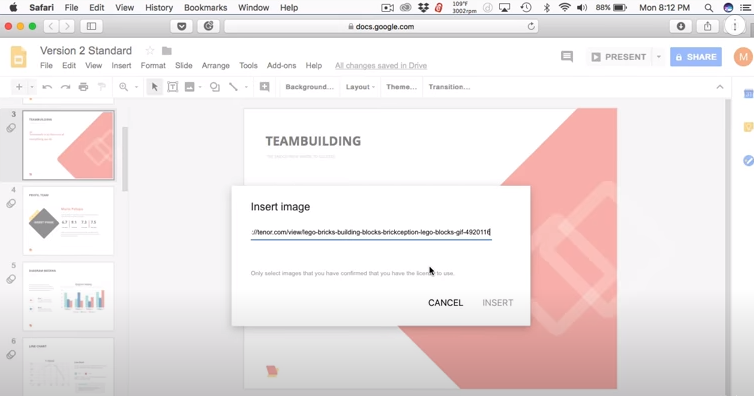The height and width of the screenshot is (396, 754).
Task: Open the Arrange menu
Action: point(215,65)
